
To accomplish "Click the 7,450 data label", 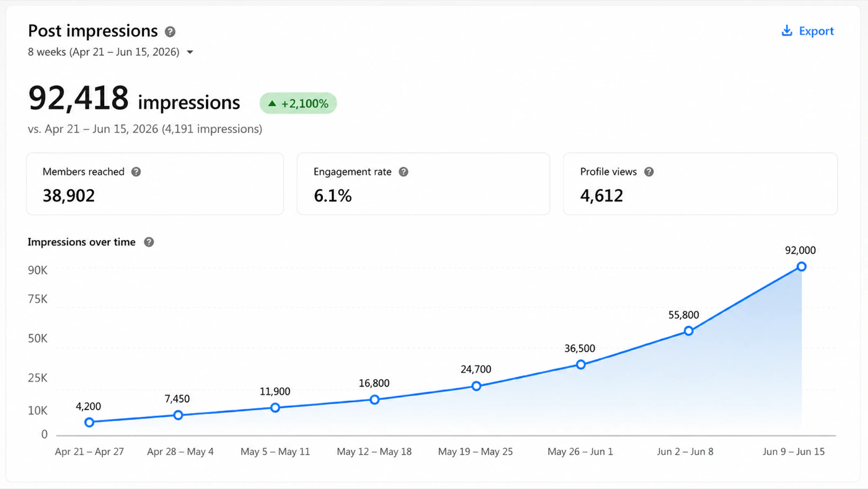I will pos(177,399).
